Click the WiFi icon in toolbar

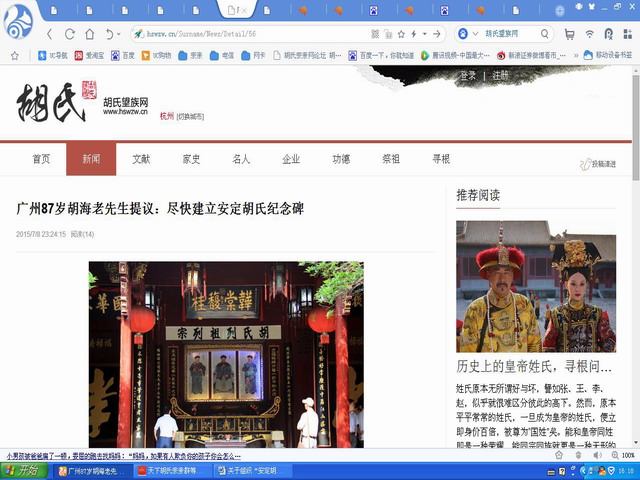coord(589,34)
